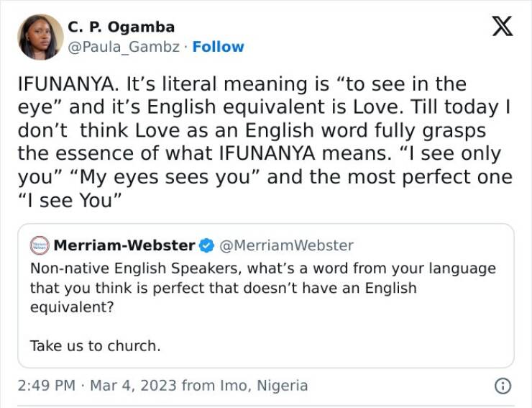
Task: Click the Merriam-Webster round logo avatar
Action: pos(39,245)
